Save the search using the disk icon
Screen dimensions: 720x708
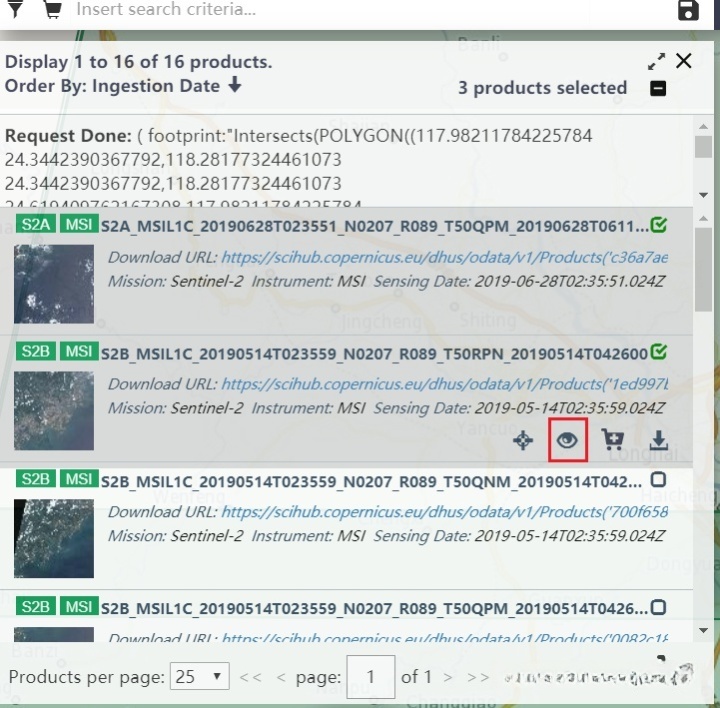(x=688, y=10)
